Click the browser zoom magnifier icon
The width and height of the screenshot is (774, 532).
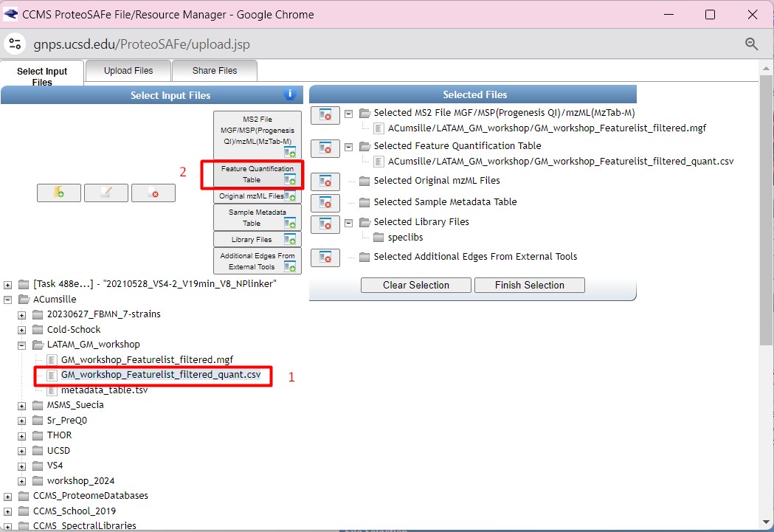click(751, 44)
